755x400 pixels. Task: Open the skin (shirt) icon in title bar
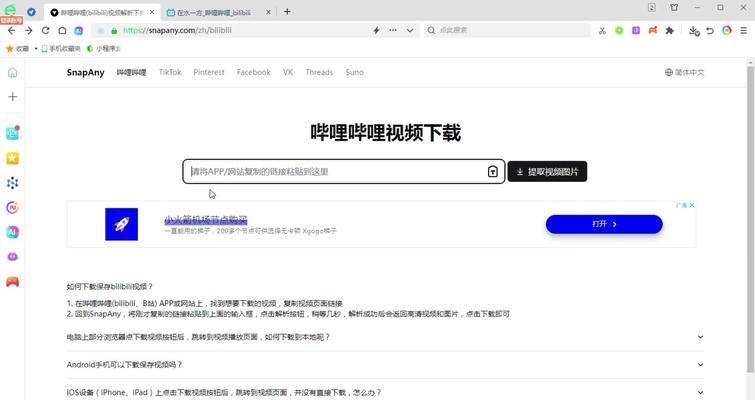coord(674,7)
